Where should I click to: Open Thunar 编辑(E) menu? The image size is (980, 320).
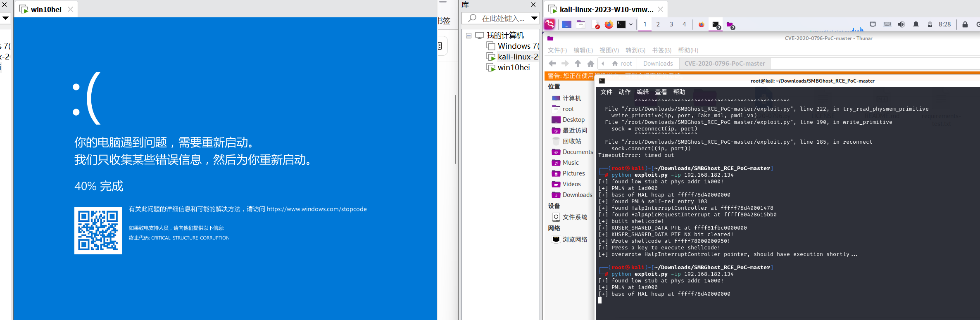click(583, 50)
